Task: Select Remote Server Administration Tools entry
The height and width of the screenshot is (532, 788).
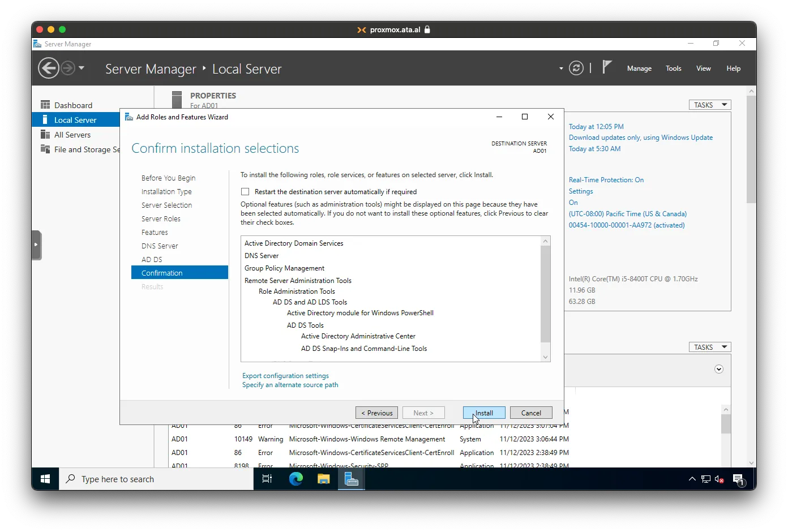Action: click(x=298, y=281)
